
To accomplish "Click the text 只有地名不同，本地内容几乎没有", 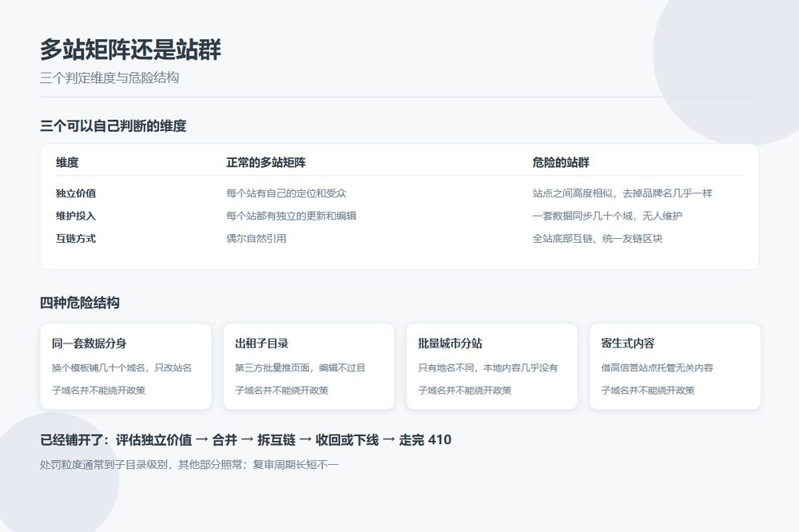I will [x=488, y=368].
